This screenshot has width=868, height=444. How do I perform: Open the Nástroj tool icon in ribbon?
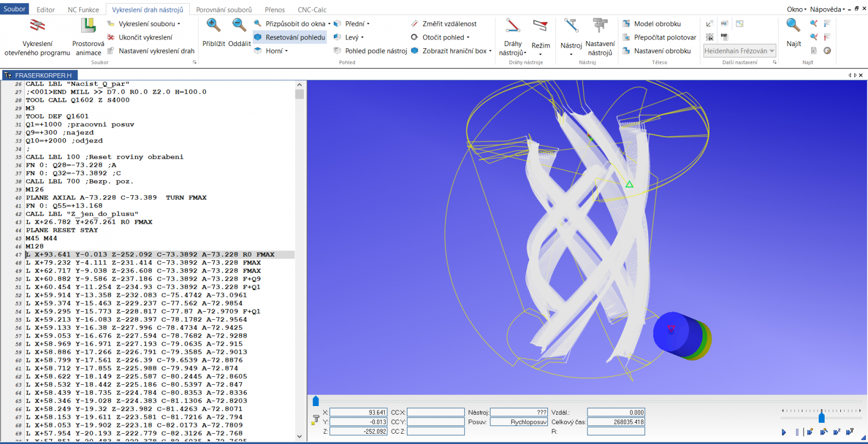pos(571,26)
